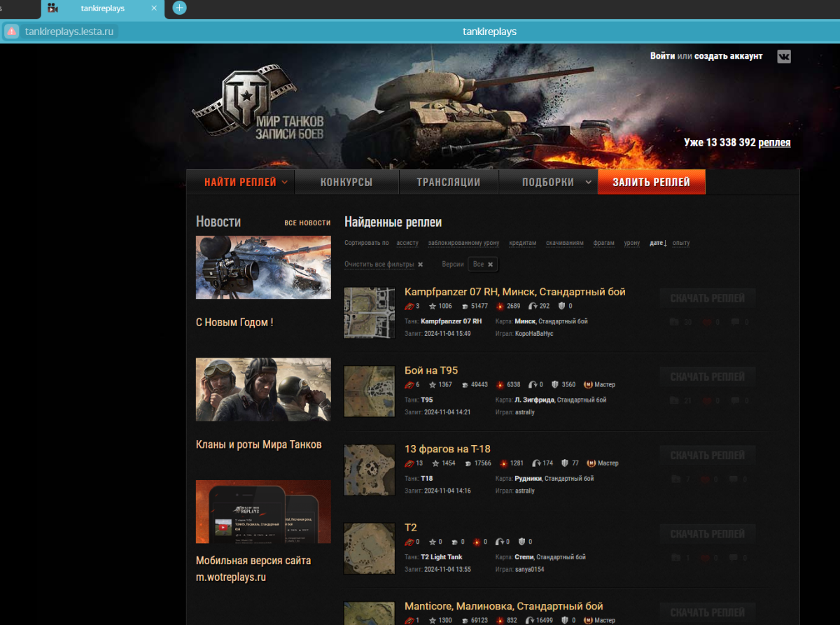Screen dimensions: 840x625
Task: Open the Конкурсы menu item
Action: [x=346, y=182]
